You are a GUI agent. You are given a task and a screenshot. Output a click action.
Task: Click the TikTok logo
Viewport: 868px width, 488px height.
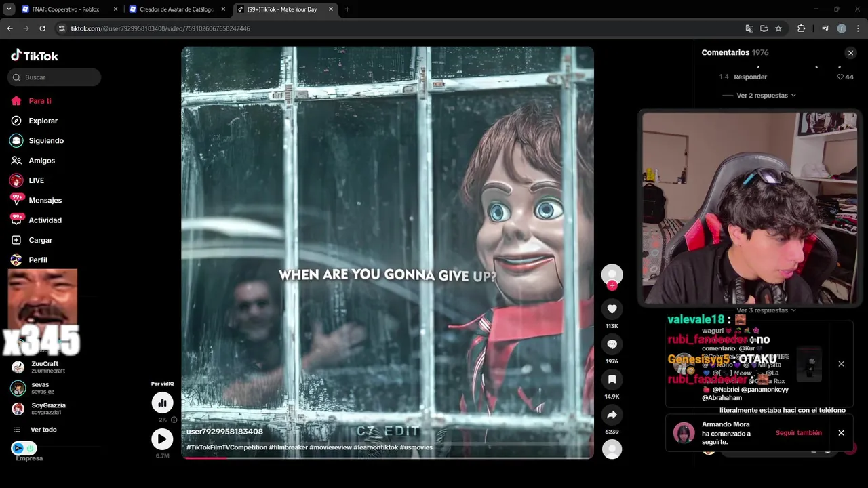[34, 56]
